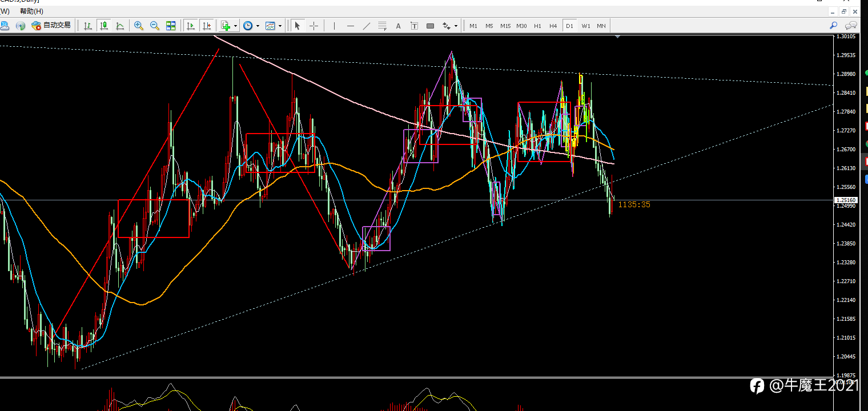Open the 帮助(H) help menu
Viewport: 868px width, 411px height.
pos(31,11)
